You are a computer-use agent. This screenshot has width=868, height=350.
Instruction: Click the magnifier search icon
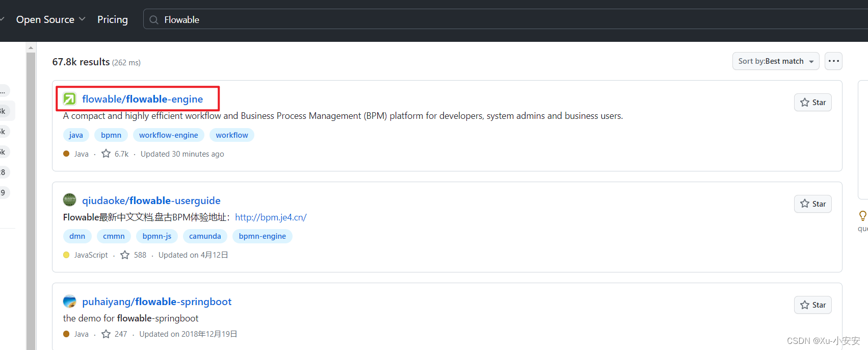[x=154, y=20]
